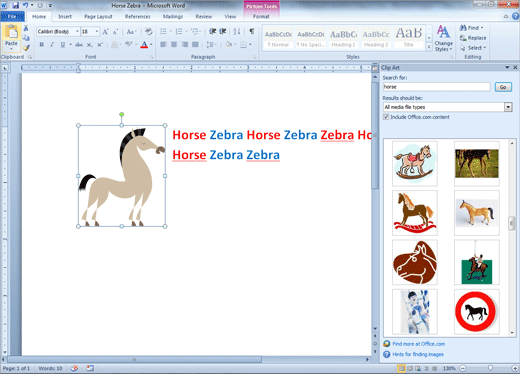Switch to the Insert ribbon tab
Image resolution: width=520 pixels, height=374 pixels.
[65, 16]
